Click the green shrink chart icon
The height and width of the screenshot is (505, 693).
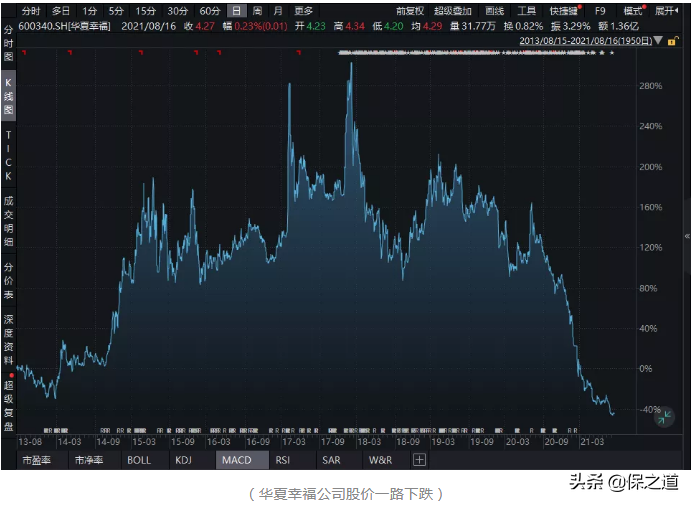click(664, 417)
